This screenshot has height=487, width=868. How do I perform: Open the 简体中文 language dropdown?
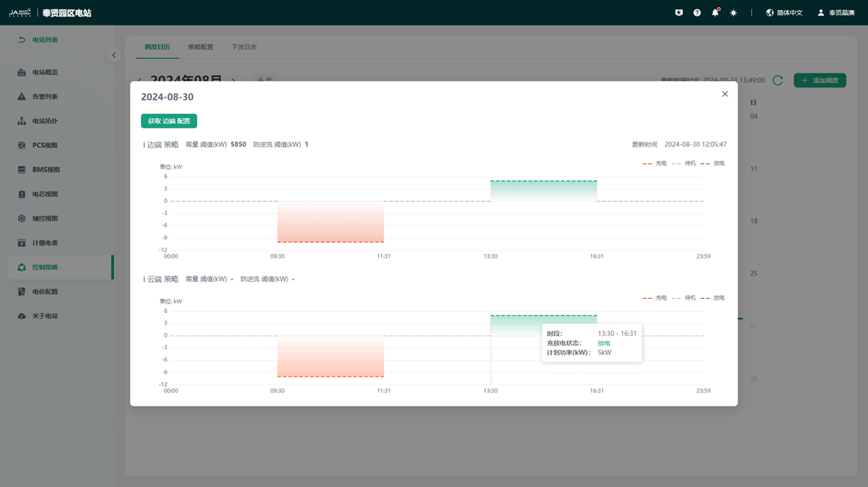(x=784, y=12)
